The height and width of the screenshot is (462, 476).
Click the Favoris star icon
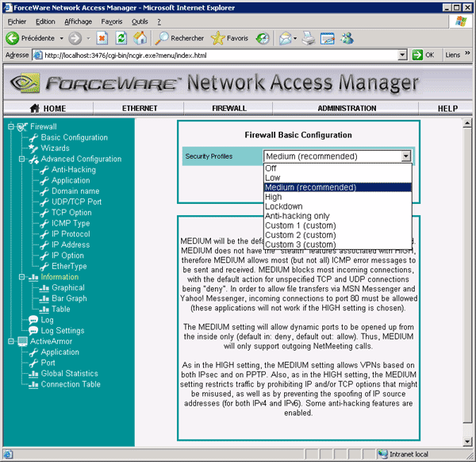[x=217, y=38]
